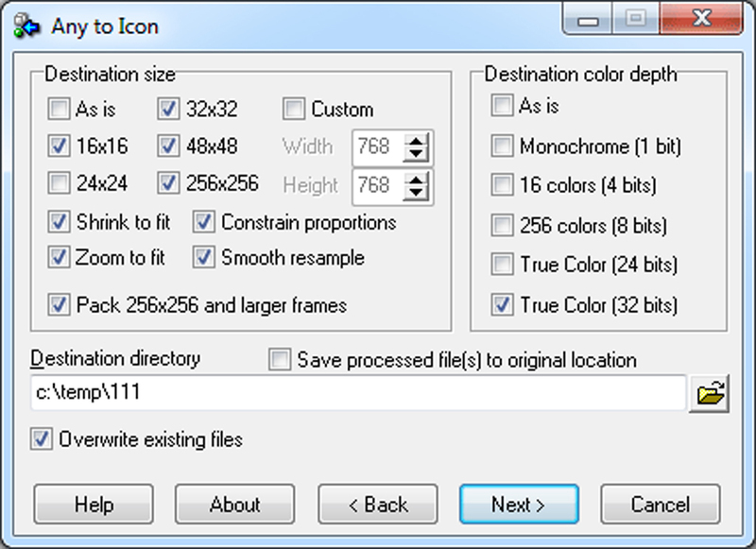Enable True Color (24 bits) option

502,265
